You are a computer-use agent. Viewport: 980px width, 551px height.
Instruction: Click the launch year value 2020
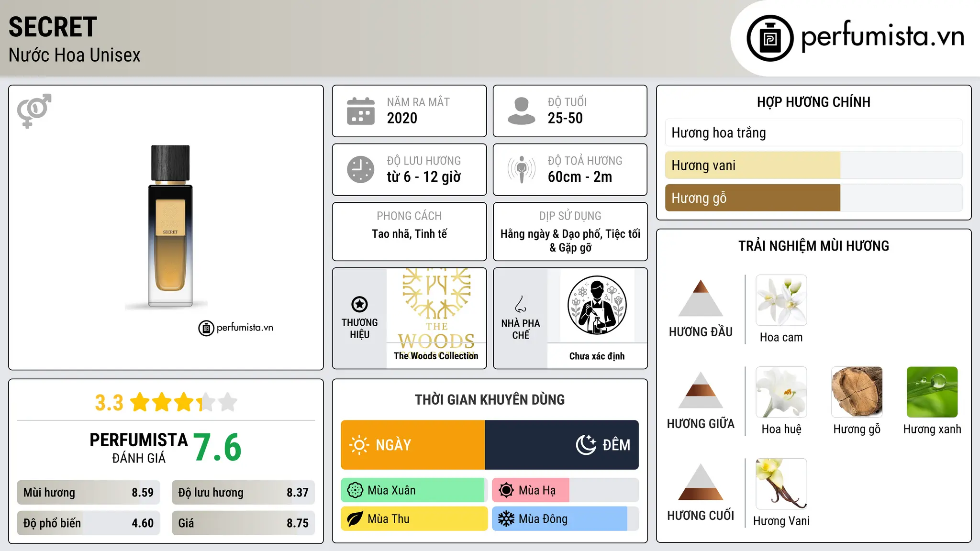coord(402,118)
